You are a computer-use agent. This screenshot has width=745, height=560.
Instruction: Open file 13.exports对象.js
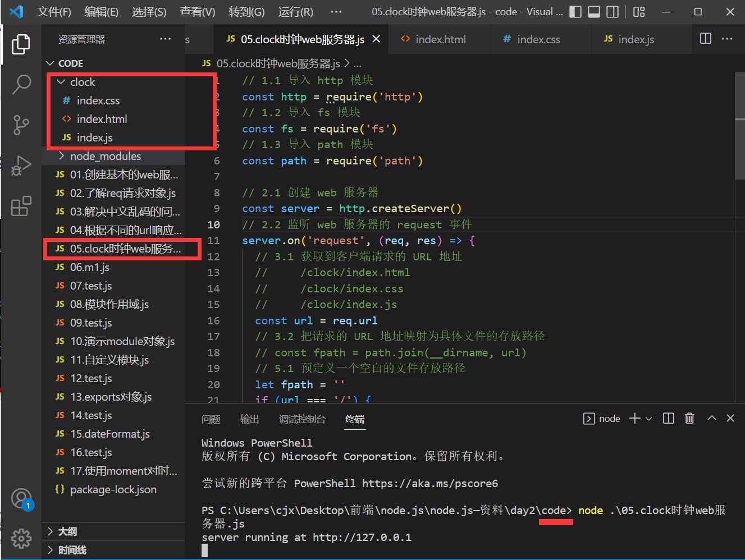[x=115, y=397]
